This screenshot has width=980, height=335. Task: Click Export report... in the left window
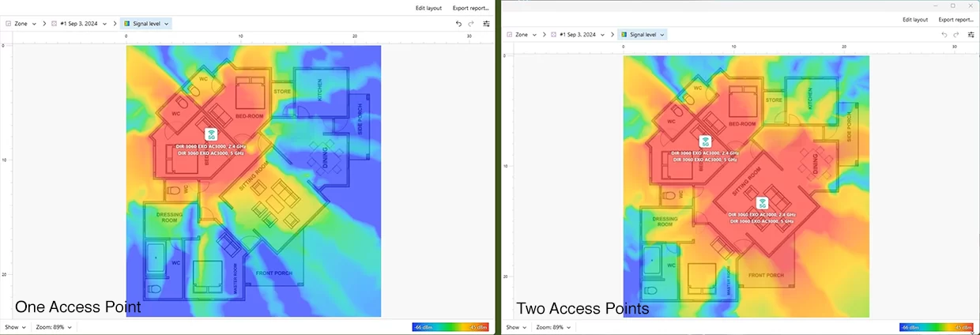[x=471, y=8]
